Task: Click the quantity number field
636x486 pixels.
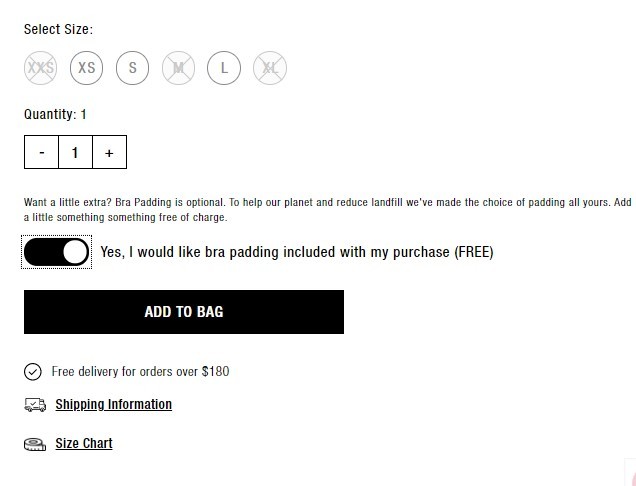Action: click(x=75, y=152)
